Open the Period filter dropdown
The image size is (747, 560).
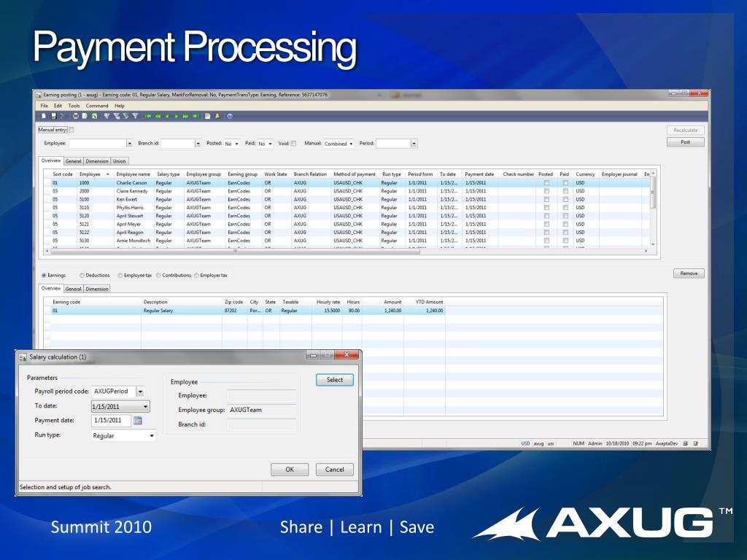point(414,144)
